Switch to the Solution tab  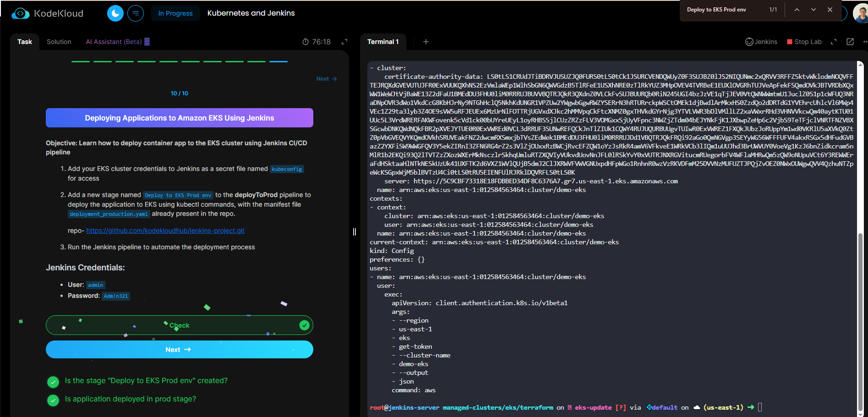tap(59, 42)
